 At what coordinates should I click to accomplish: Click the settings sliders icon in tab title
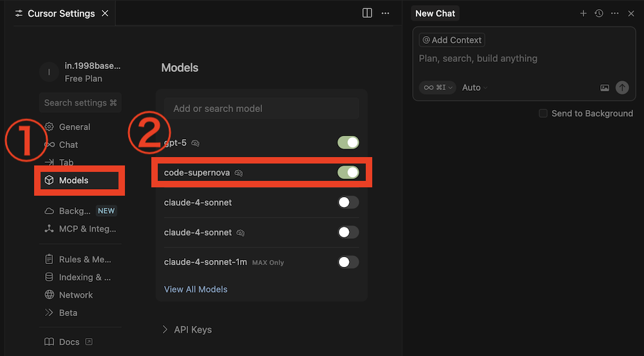click(x=19, y=14)
